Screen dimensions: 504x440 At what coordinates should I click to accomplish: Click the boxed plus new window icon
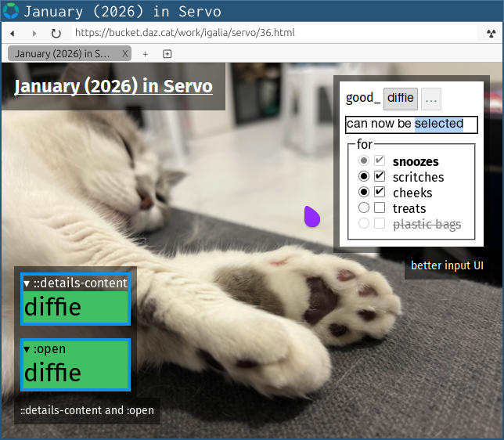(167, 54)
